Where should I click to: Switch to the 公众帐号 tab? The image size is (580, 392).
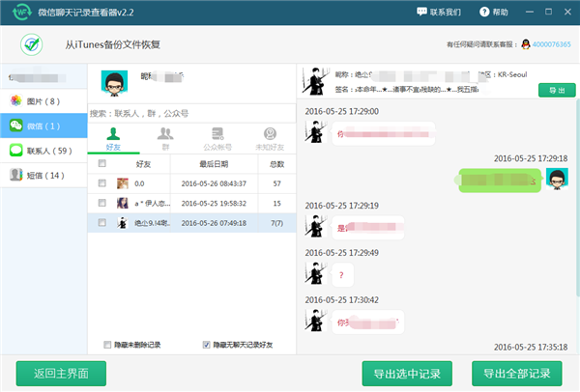point(217,137)
